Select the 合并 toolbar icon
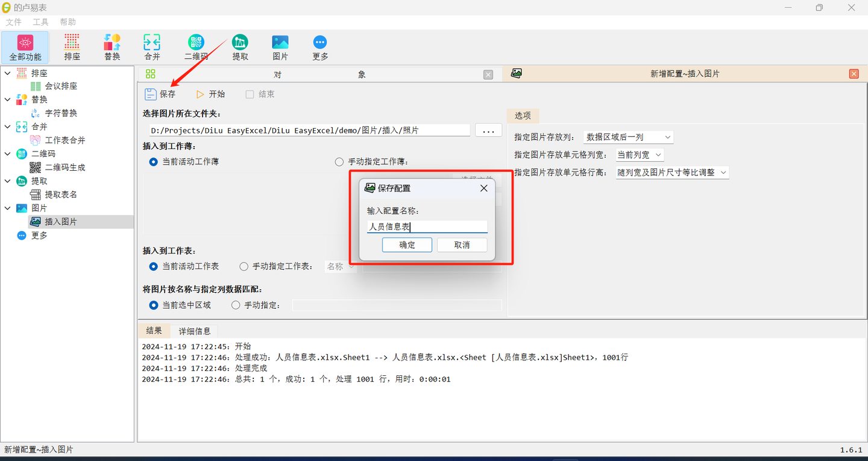The height and width of the screenshot is (461, 868). pyautogui.click(x=152, y=47)
